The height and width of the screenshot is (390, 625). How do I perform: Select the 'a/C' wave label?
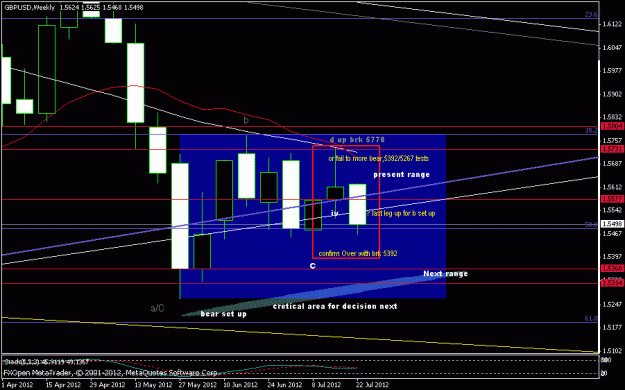157,308
